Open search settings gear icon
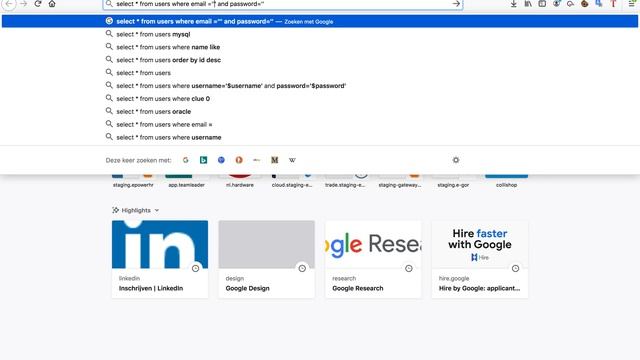 pos(456,160)
